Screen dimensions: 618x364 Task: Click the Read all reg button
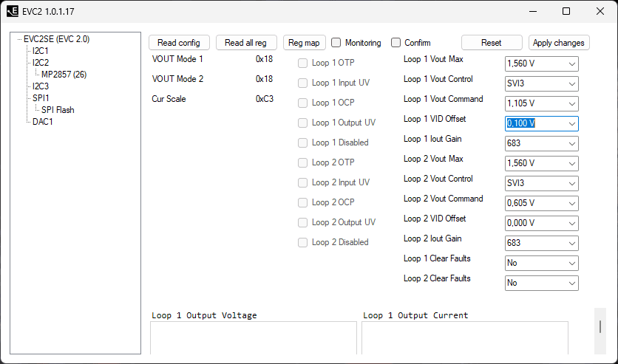[246, 43]
